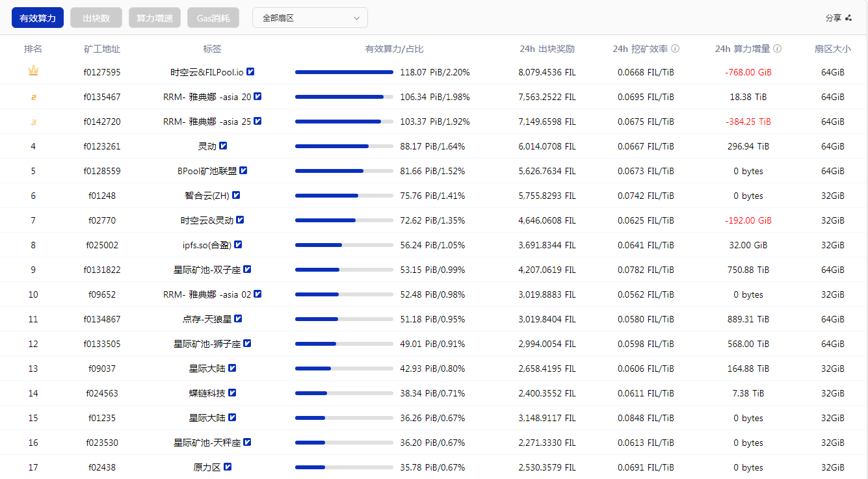The image size is (868, 479).
Task: Click verified badge beside 星际矿池-天秤座
Action: 247,443
